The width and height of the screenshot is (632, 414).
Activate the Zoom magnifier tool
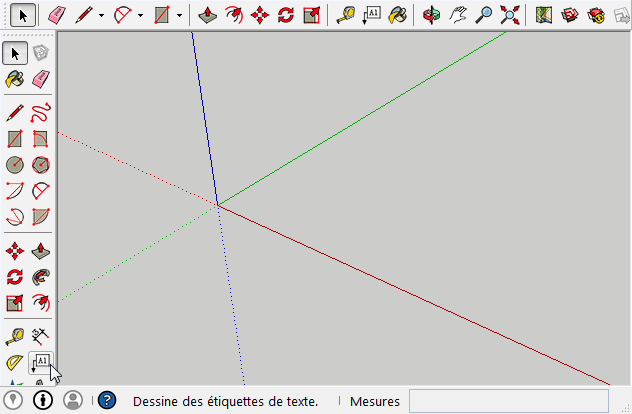tap(484, 15)
